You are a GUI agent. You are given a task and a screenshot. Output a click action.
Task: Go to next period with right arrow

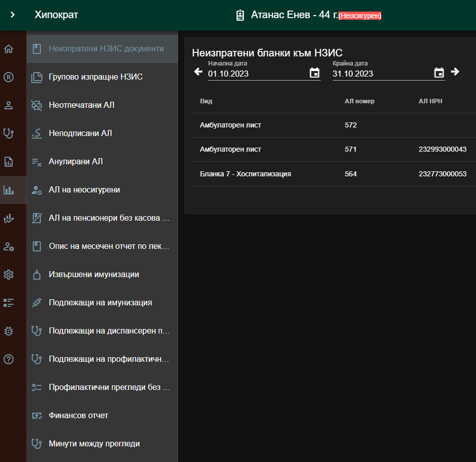pyautogui.click(x=455, y=72)
